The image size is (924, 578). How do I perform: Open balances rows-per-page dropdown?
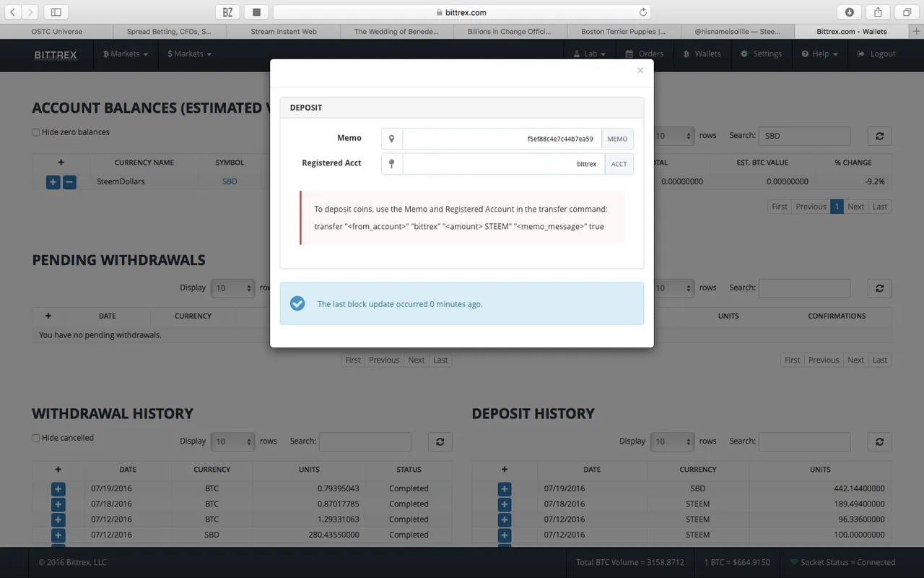pos(672,136)
